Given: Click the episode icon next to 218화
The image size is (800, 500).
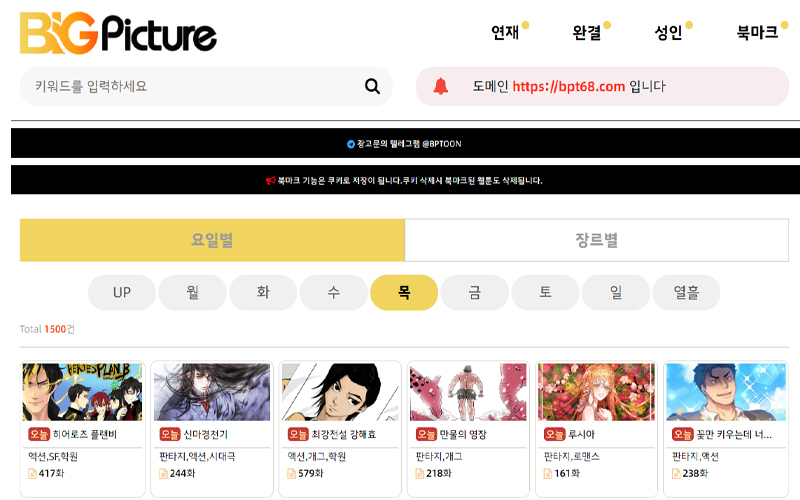Looking at the screenshot, I should (420, 473).
